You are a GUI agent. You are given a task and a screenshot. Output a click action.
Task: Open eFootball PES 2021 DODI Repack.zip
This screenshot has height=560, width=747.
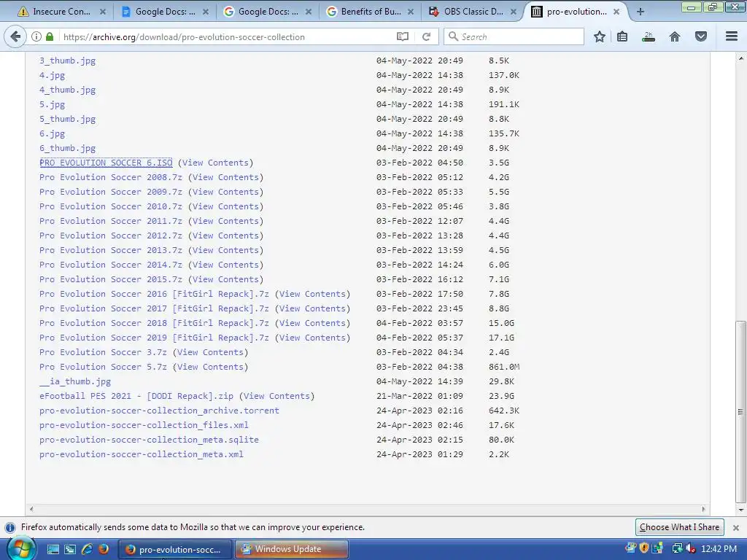click(136, 396)
